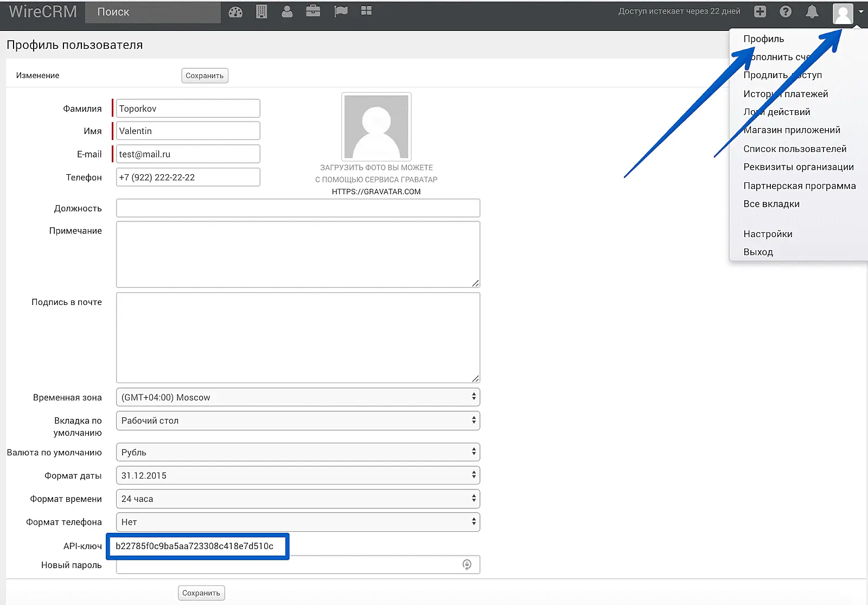868x605 pixels.
Task: Open the gravatar.com link
Action: click(376, 192)
